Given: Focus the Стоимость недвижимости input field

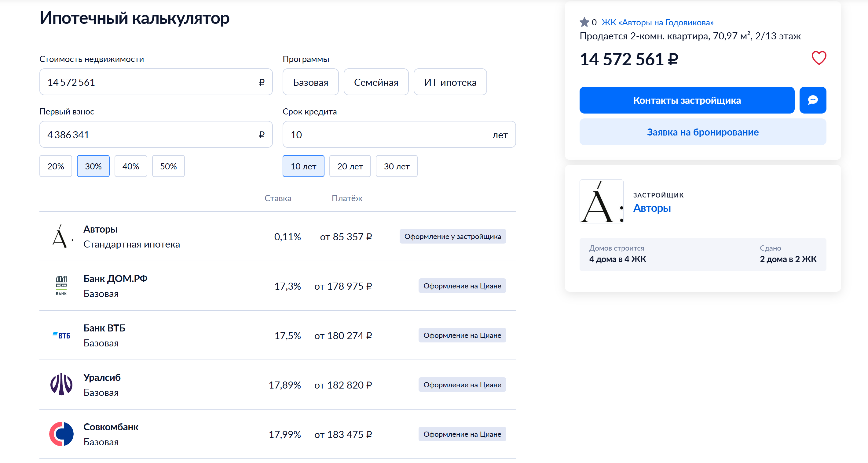Looking at the screenshot, I should (156, 82).
